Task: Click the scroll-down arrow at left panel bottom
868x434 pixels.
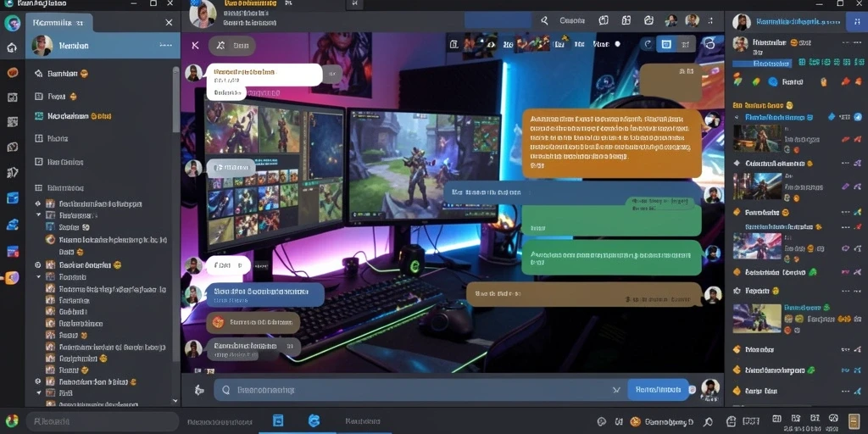Action: click(176, 401)
